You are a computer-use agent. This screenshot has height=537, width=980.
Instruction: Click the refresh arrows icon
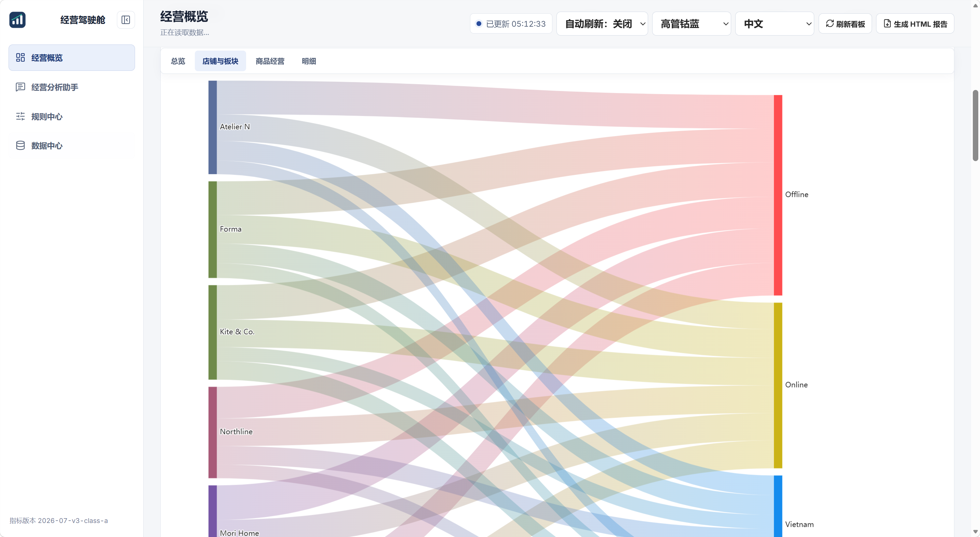830,24
